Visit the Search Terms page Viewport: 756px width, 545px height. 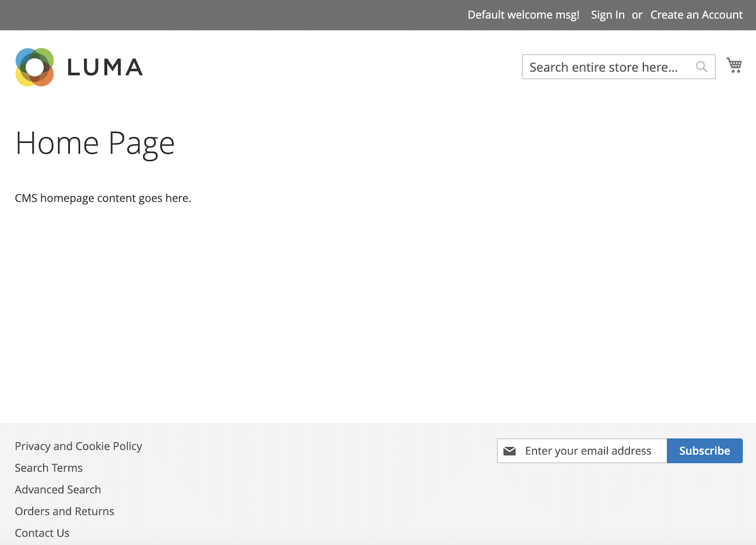49,468
